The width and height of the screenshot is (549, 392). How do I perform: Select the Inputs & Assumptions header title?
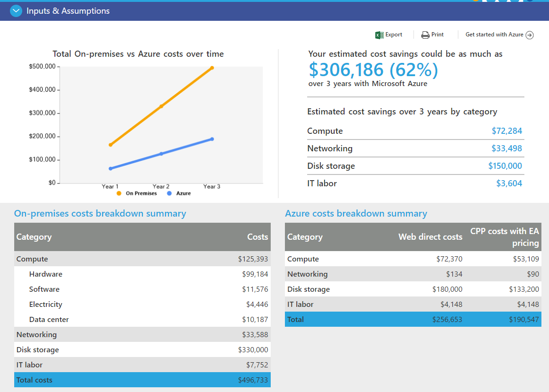click(x=68, y=11)
